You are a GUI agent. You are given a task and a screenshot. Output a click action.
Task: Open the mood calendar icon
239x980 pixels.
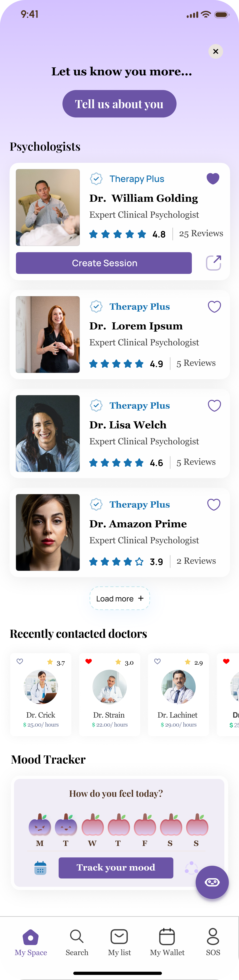(x=41, y=868)
